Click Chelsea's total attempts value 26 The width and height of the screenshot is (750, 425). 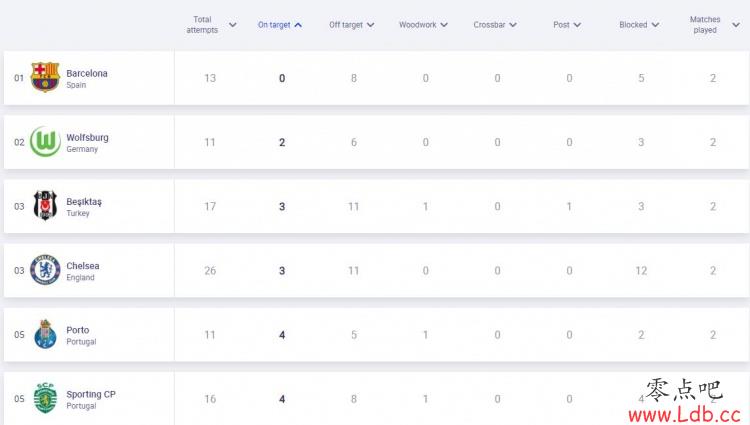(x=210, y=271)
